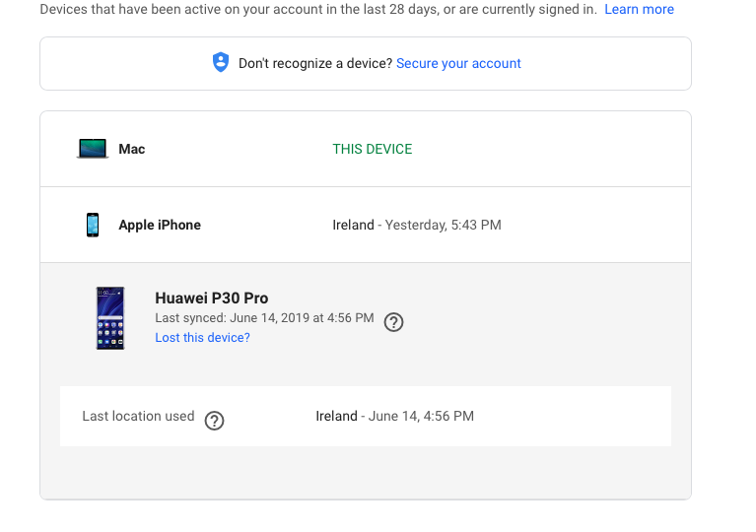Select the Mac laptop icon
The image size is (756, 532).
[x=93, y=149]
